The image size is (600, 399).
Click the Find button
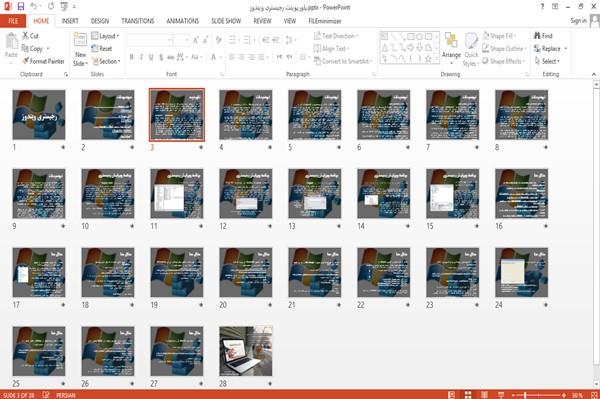coord(543,36)
